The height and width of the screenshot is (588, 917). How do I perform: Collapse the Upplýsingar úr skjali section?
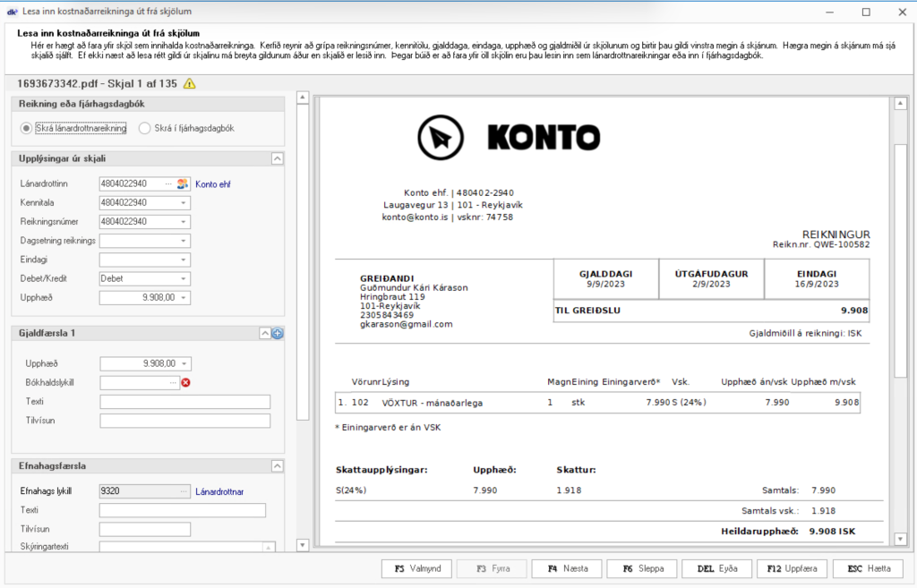coord(278,158)
